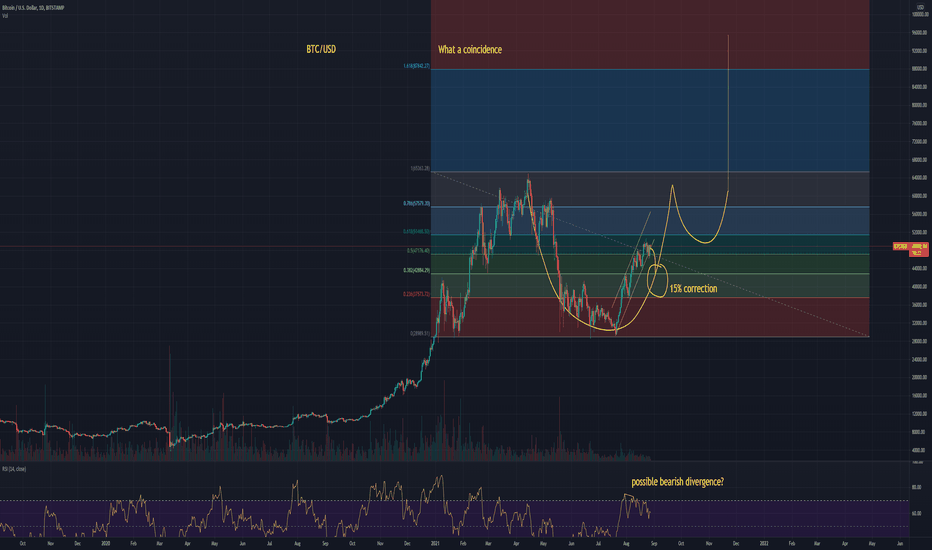Click the 0.236 Fibonacci level label

[x=416, y=294]
